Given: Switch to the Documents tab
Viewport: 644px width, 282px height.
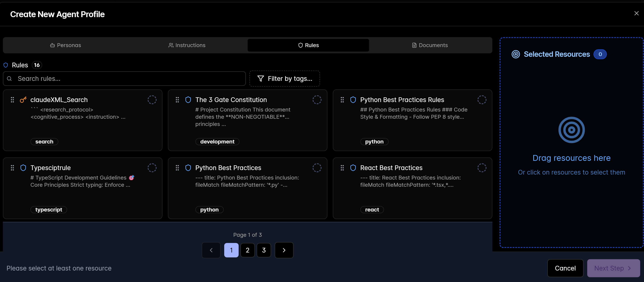Looking at the screenshot, I should click(429, 45).
